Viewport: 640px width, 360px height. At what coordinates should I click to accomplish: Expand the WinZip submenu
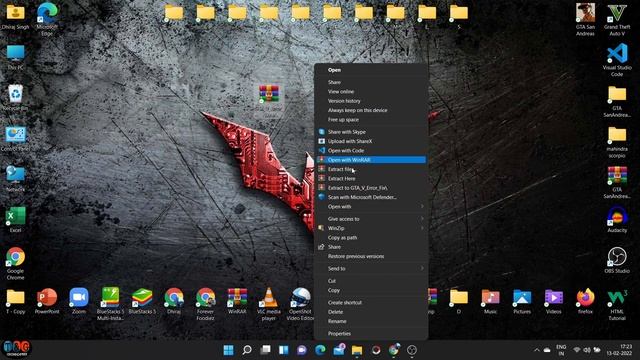tap(371, 228)
